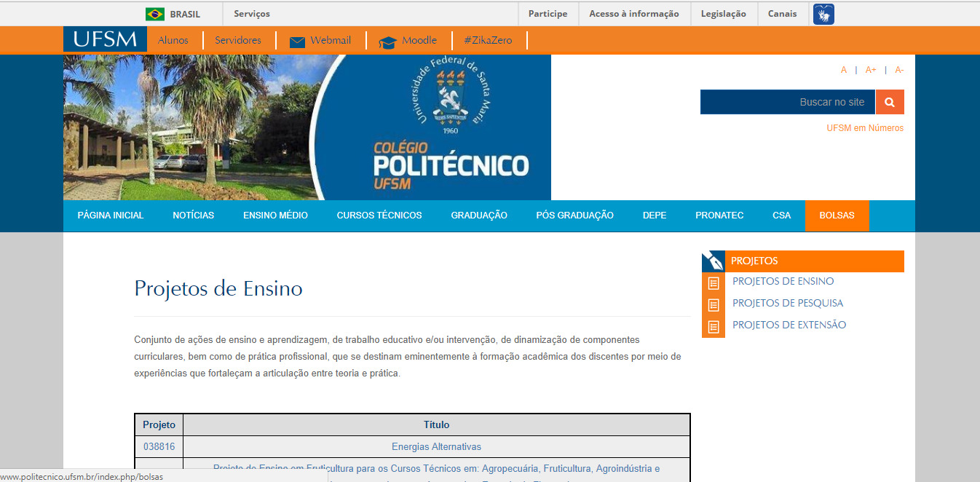Open the UFSM em Números page

[x=864, y=127]
